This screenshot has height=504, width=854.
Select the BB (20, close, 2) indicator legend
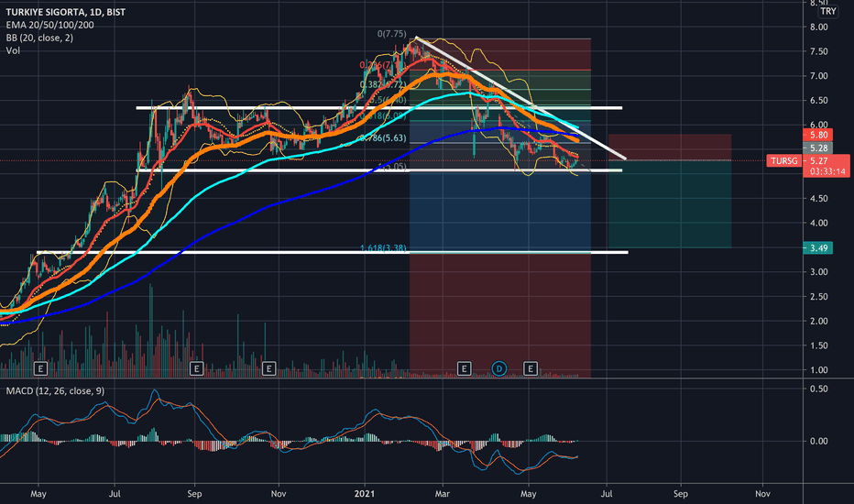tap(39, 38)
